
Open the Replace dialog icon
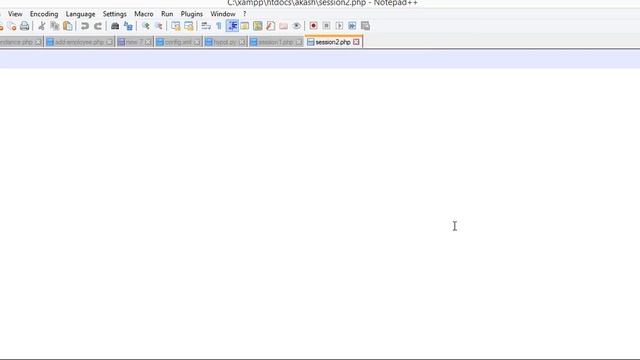128,26
